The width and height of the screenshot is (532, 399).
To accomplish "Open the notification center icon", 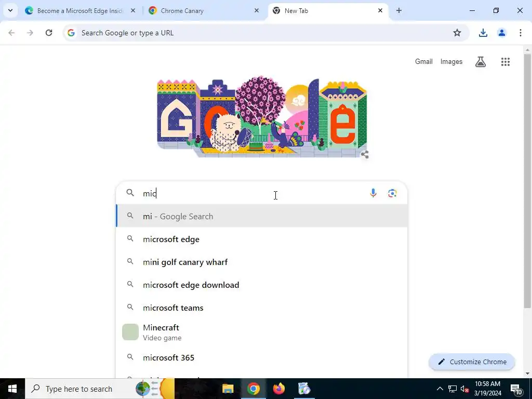I will pos(516,389).
